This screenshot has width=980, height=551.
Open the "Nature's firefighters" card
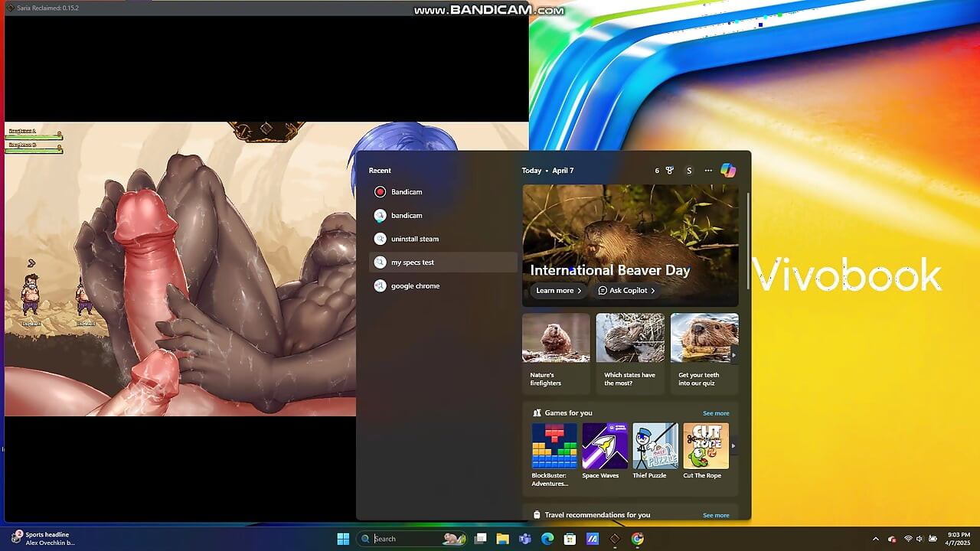(556, 353)
